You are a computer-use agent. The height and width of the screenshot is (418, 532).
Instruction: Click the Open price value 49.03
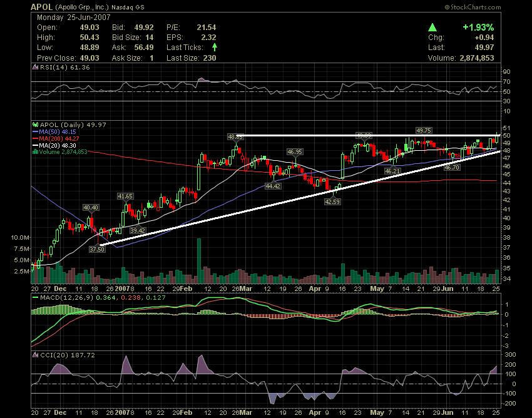click(90, 28)
